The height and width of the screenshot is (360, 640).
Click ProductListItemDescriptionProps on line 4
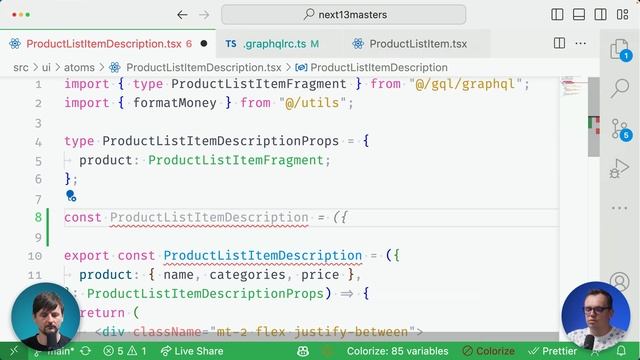tap(220, 141)
